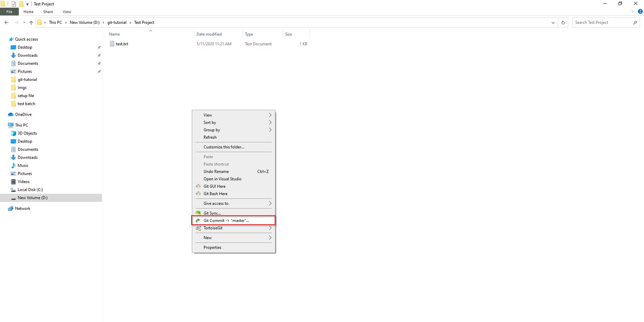This screenshot has height=322, width=644.
Task: Open the View submenu in context menu
Action: (233, 115)
